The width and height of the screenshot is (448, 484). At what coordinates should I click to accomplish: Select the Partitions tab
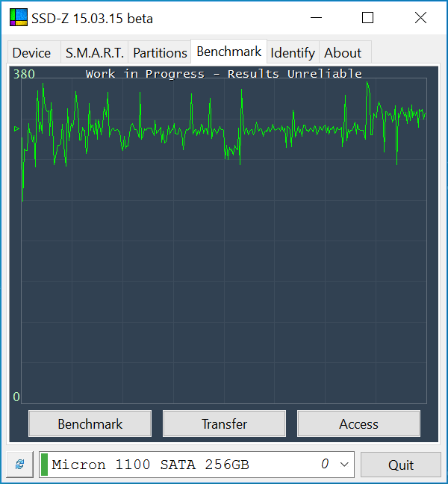[x=160, y=52]
